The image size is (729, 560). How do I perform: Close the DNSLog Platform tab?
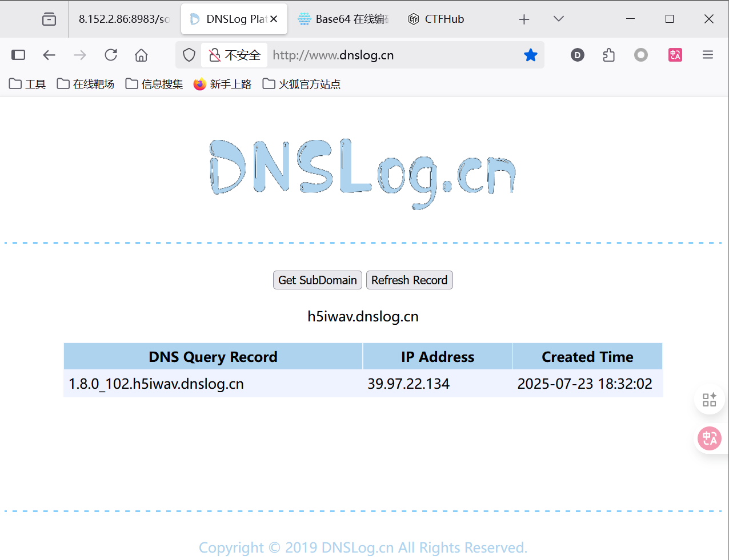274,19
